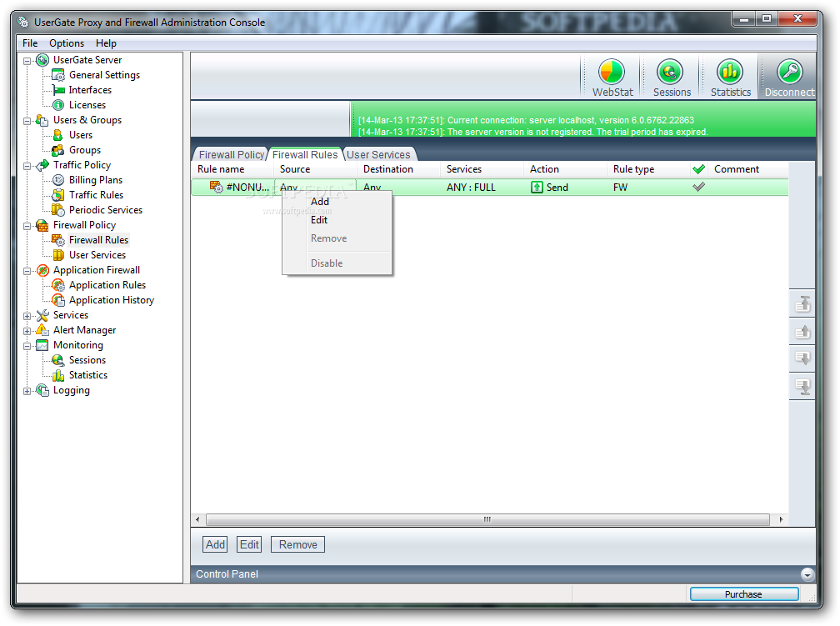Click the Remove button below the list

(x=297, y=544)
